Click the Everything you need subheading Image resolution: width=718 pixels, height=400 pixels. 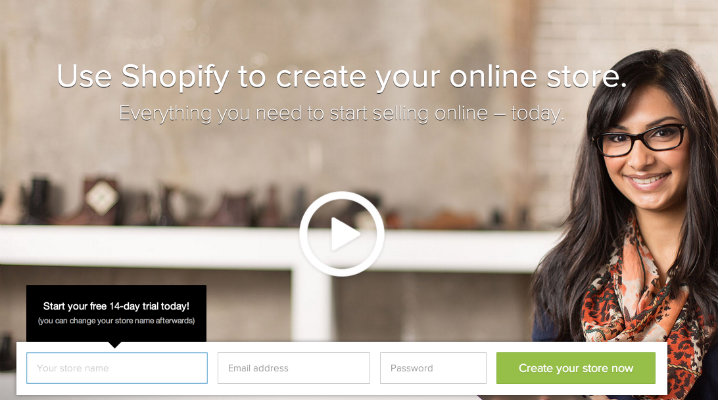coord(342,114)
